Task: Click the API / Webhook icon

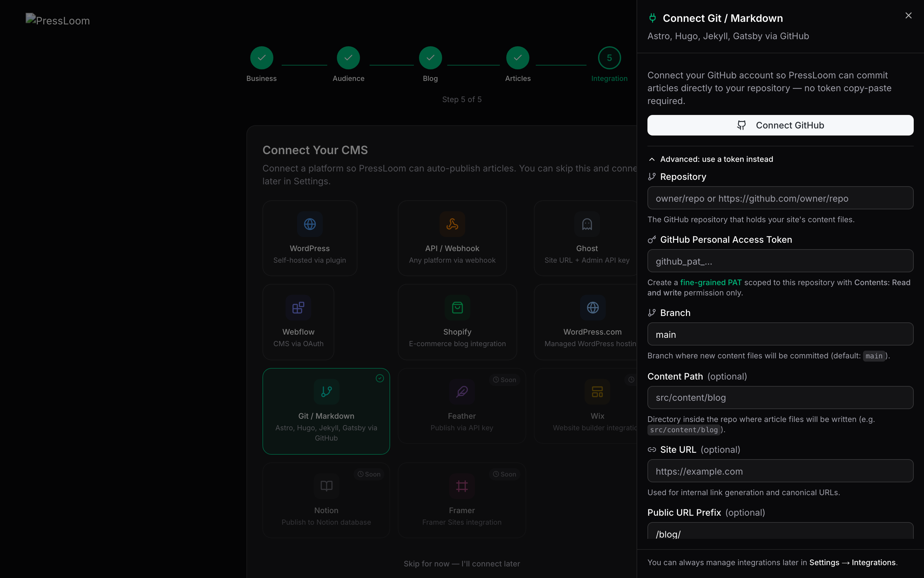Action: tap(452, 224)
